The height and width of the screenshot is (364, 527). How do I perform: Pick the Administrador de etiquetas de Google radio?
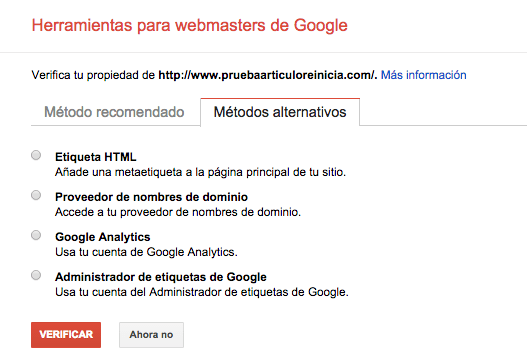36,275
